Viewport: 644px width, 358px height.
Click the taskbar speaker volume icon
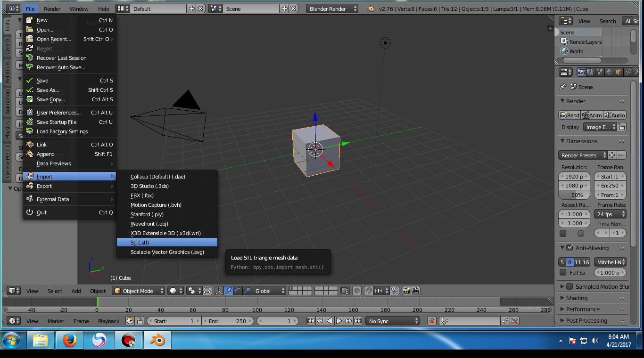(x=595, y=341)
